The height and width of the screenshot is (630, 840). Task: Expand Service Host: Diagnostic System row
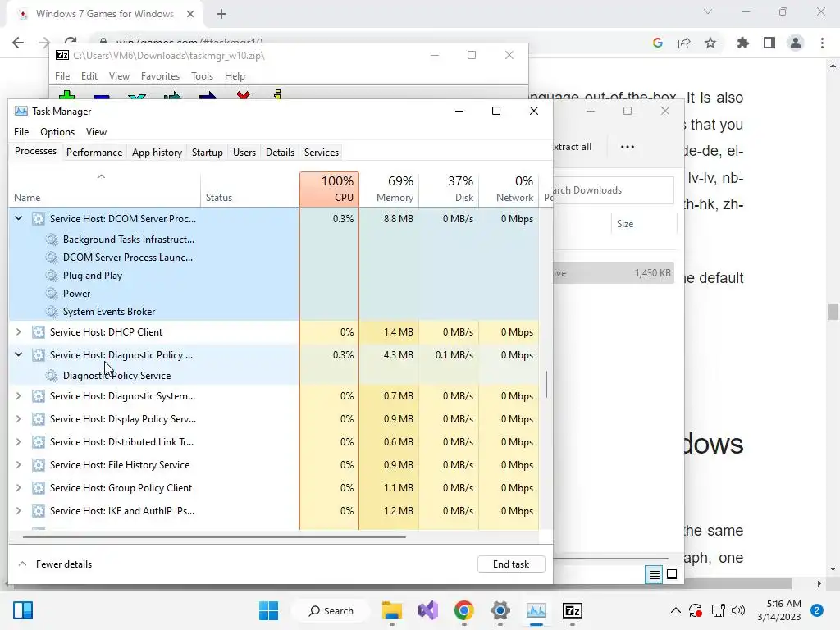pos(19,396)
